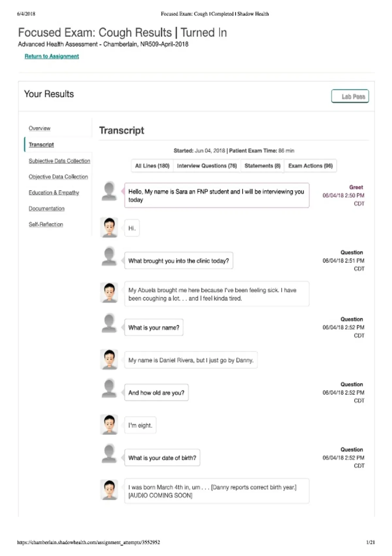Follow the Return to Assignment link

pos(52,56)
